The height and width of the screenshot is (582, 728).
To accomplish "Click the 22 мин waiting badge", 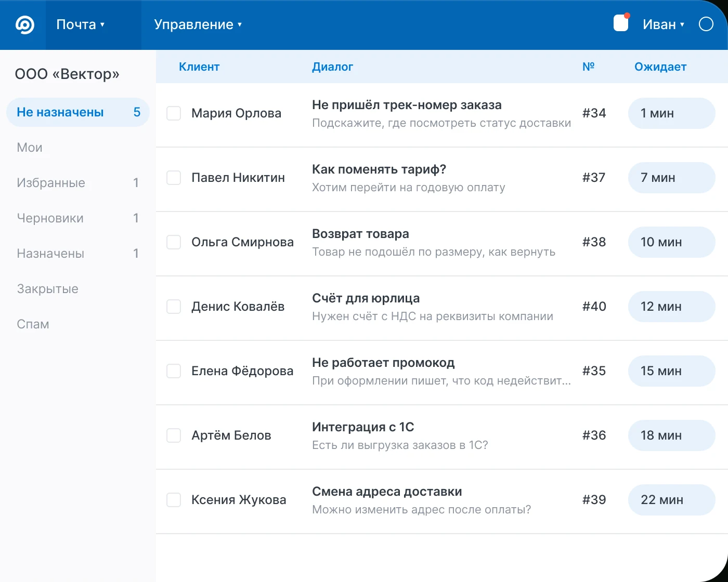I will tap(672, 500).
